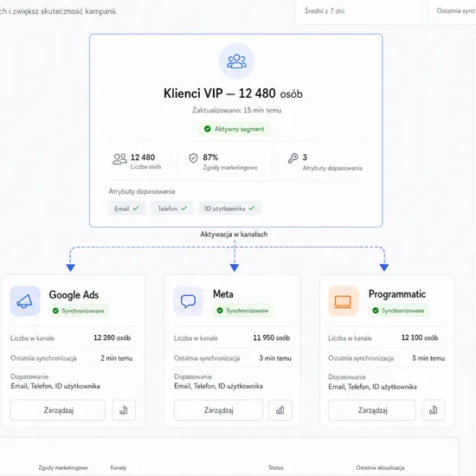Click the matching attributes key icon
The width and height of the screenshot is (476, 476).
[x=293, y=158]
